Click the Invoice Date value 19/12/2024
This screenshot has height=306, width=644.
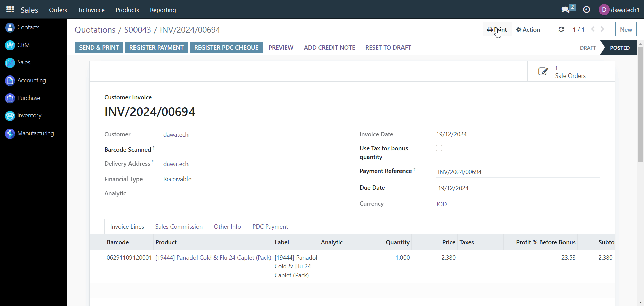[451, 134]
